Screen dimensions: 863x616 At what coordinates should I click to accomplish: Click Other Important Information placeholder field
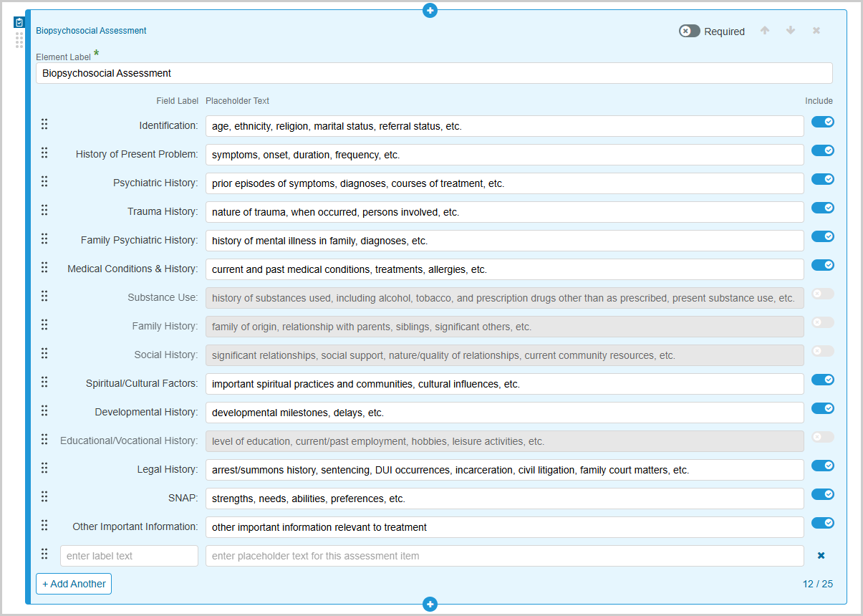click(x=505, y=527)
